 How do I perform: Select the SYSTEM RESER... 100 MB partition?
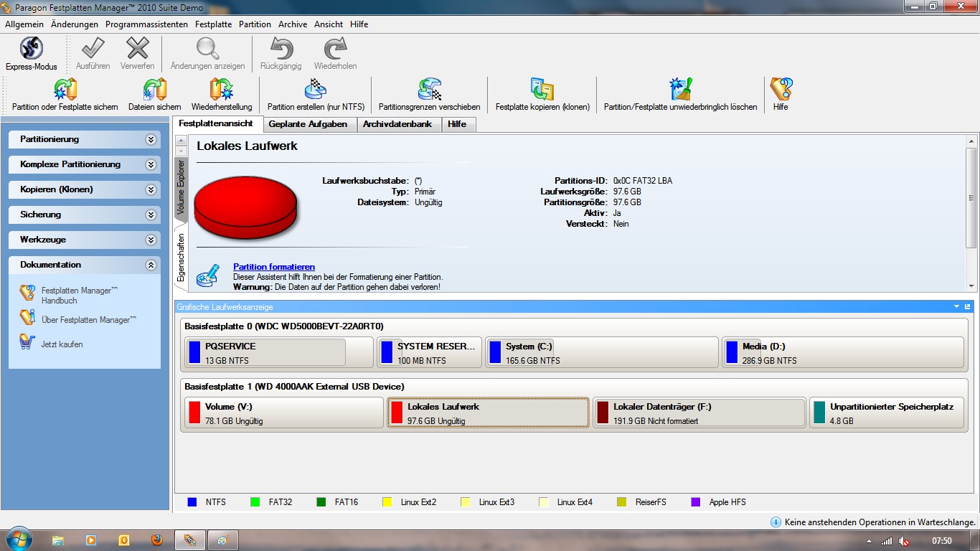point(429,353)
